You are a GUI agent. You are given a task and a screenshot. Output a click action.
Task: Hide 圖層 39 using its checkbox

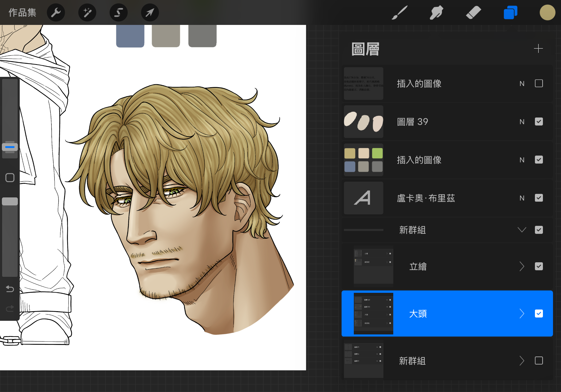click(538, 122)
